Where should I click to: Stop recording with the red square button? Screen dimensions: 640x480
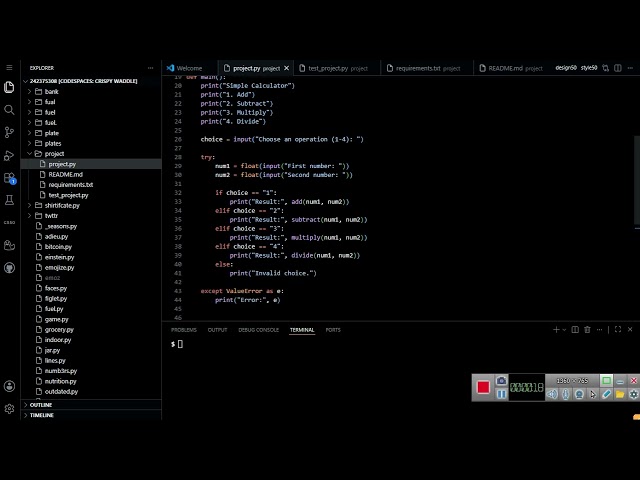pos(483,387)
